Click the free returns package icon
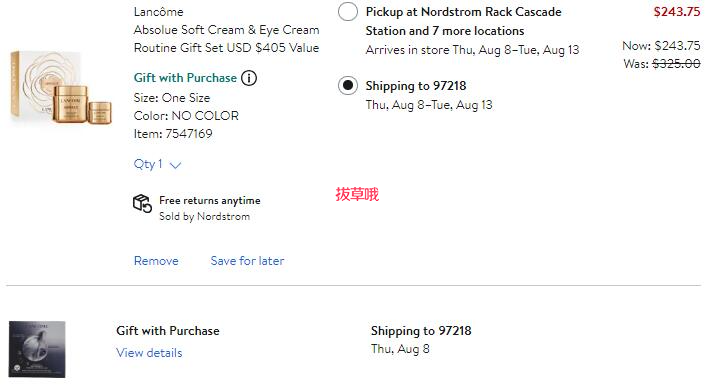 coord(142,204)
